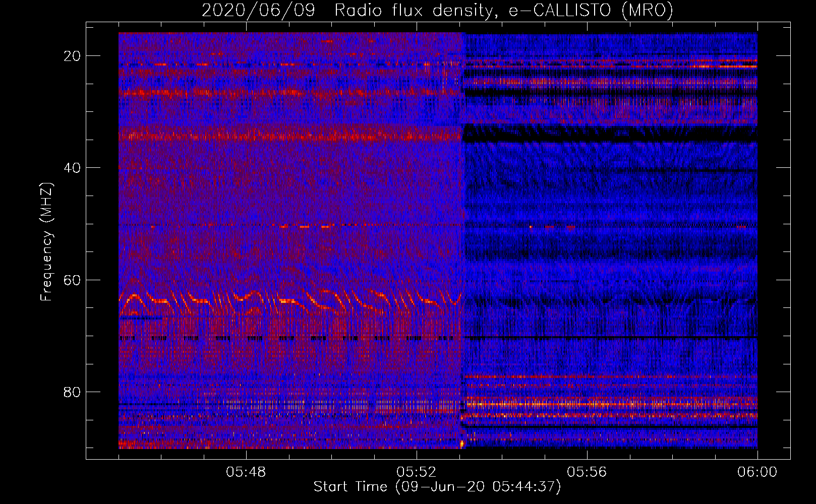Click the 'Start Time (09-Jun-20 05:44:37)' label

437,487
